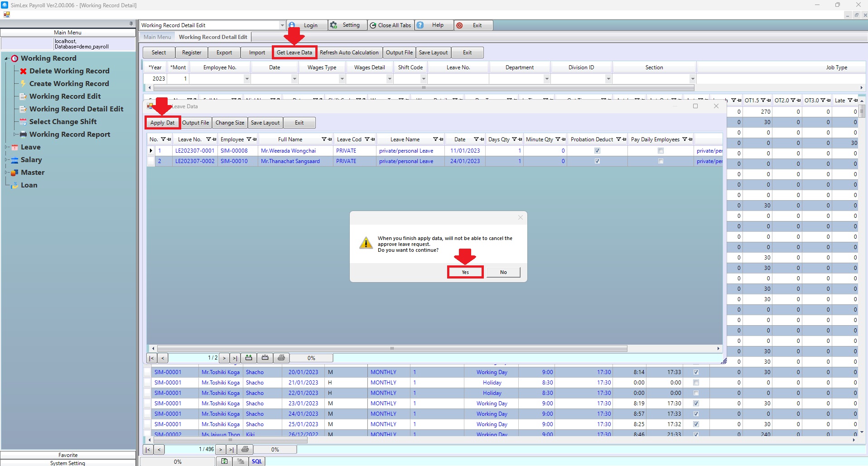868x466 pixels.
Task: Toggle Pay Daily Employees checkbox for Mr.Thanachat Sangsaard
Action: tap(661, 161)
